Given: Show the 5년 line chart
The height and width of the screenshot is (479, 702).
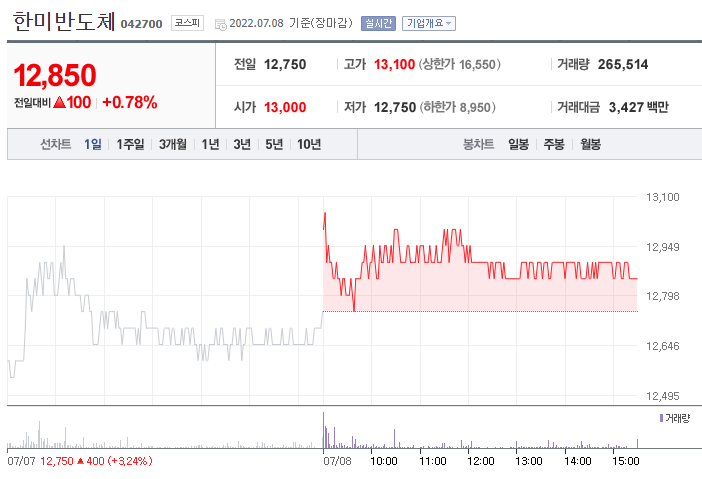Looking at the screenshot, I should (x=274, y=144).
